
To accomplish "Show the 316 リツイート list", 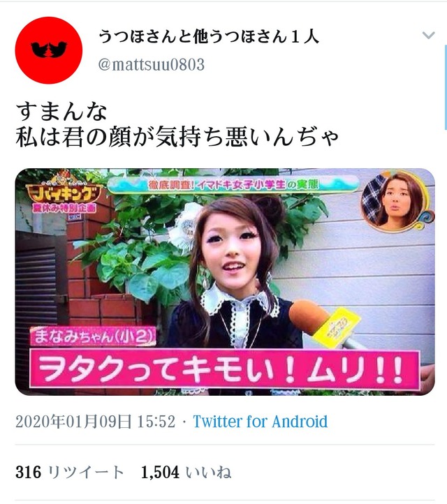I will (69, 472).
